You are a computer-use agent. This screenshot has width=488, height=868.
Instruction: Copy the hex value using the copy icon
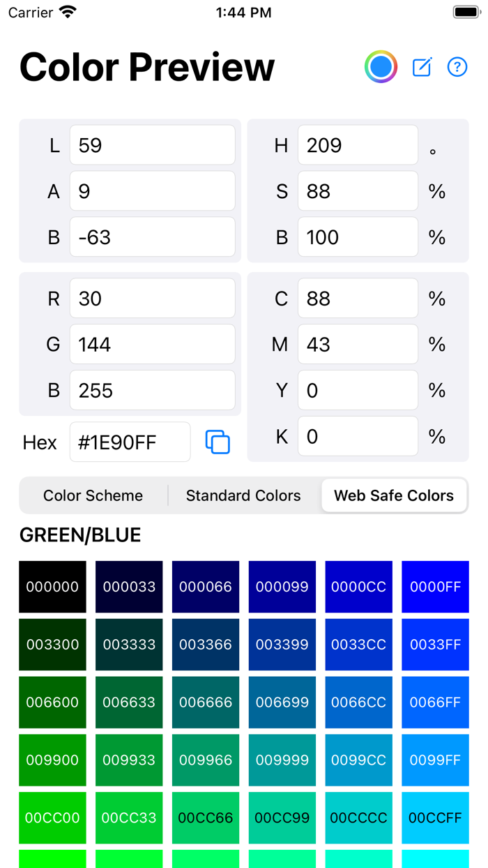pyautogui.click(x=217, y=442)
